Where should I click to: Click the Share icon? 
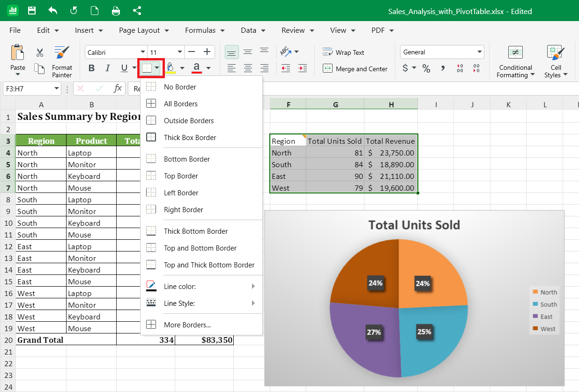coord(137,10)
